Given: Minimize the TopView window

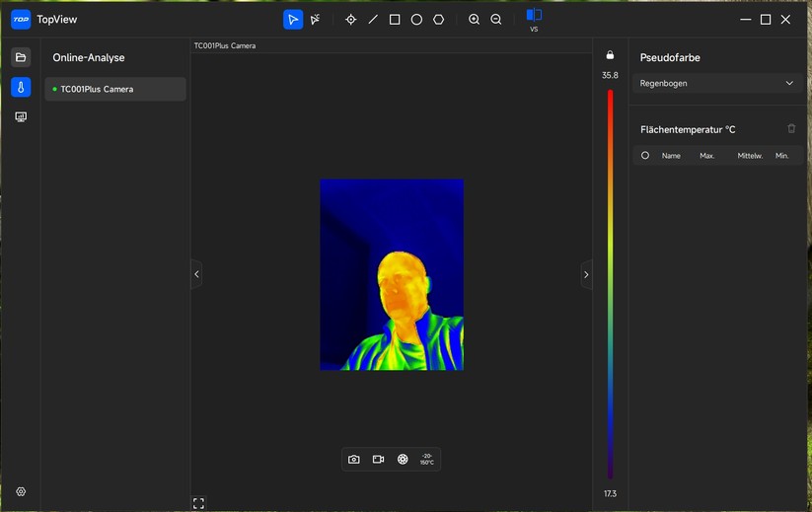Looking at the screenshot, I should pyautogui.click(x=746, y=20).
